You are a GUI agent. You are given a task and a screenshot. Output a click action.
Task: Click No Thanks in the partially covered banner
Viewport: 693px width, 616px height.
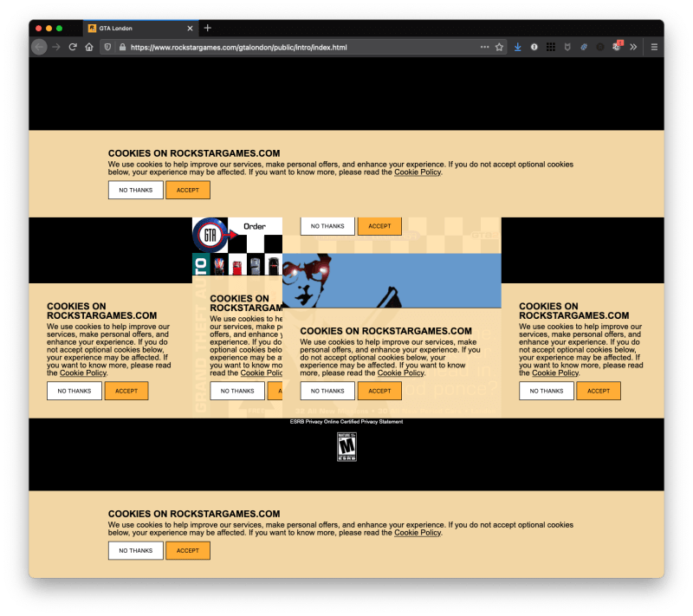(x=237, y=391)
